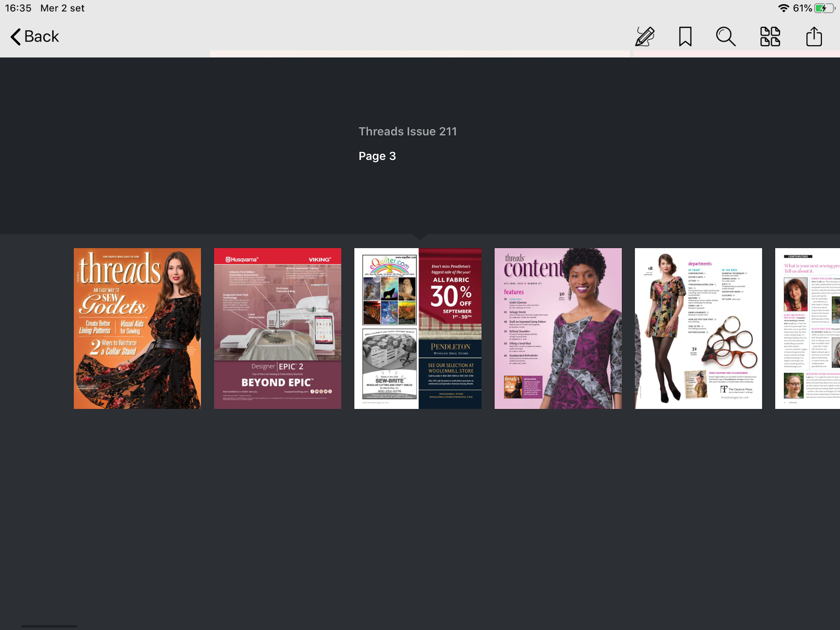Open the departments page thumbnail
Screen dimensions: 840x630
pyautogui.click(x=698, y=328)
